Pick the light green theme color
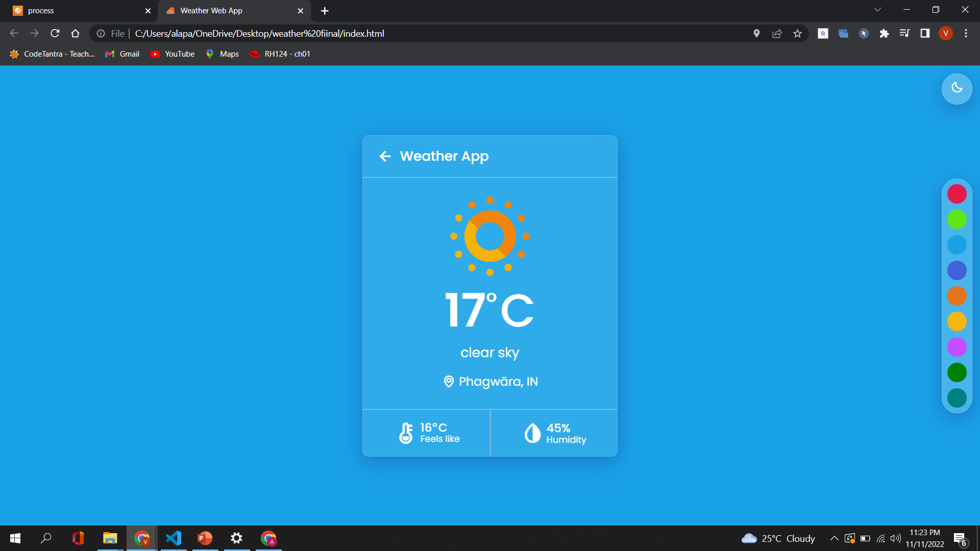Screen dimensions: 980x551 [x=957, y=219]
